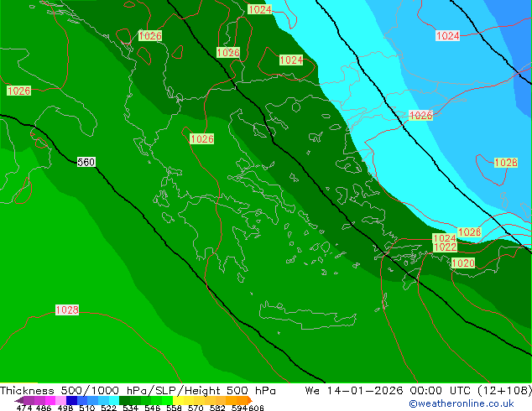Screen dimensions: 532x411
Task: Click the 1026 label near the left edge
Action: coord(18,91)
